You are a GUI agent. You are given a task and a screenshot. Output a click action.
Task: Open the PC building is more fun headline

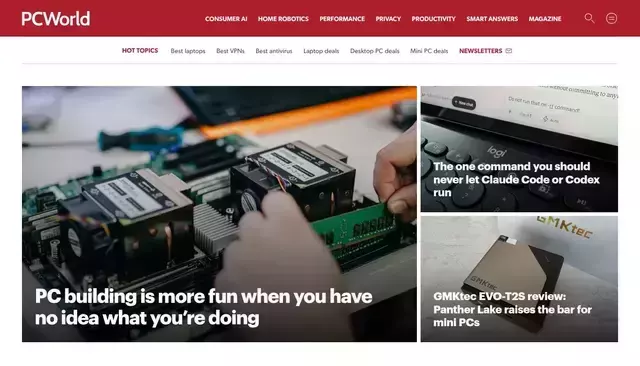pos(203,307)
